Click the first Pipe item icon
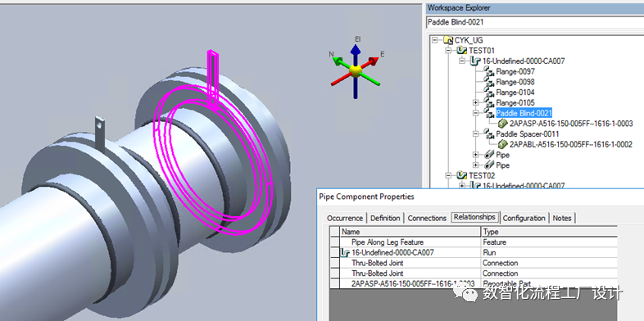The width and height of the screenshot is (644, 321). point(489,155)
